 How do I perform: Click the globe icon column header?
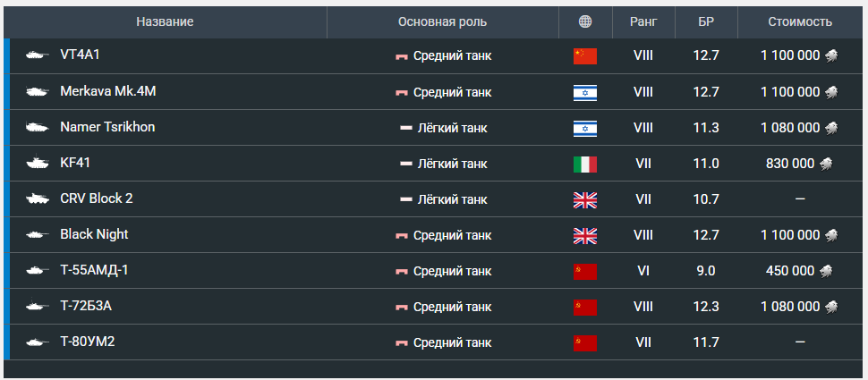[585, 21]
